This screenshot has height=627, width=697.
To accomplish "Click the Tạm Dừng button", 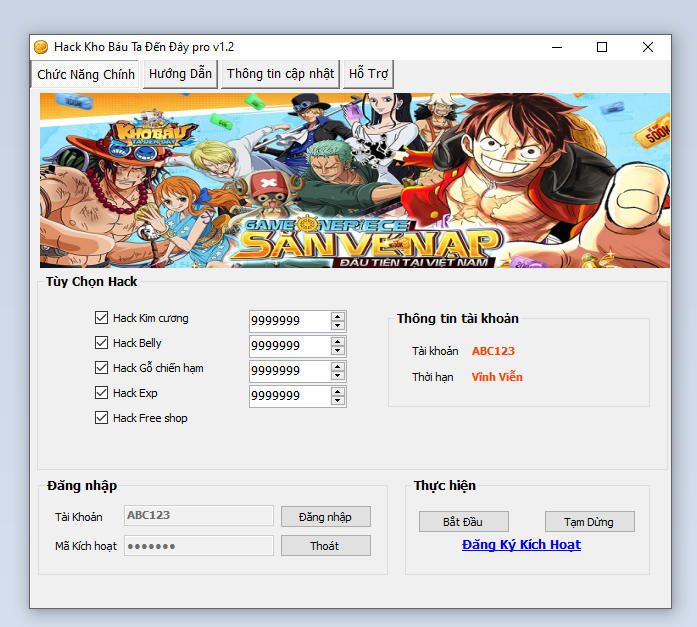I will 589,522.
